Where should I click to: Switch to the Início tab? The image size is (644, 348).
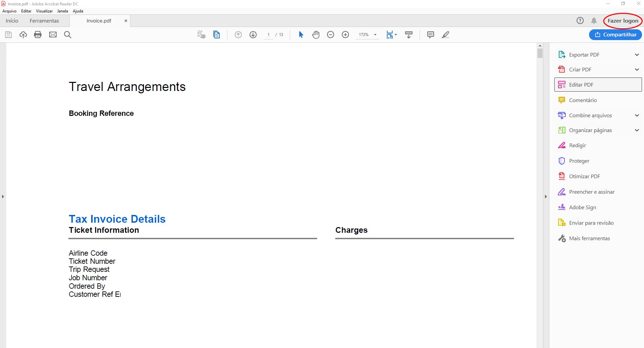tap(12, 21)
